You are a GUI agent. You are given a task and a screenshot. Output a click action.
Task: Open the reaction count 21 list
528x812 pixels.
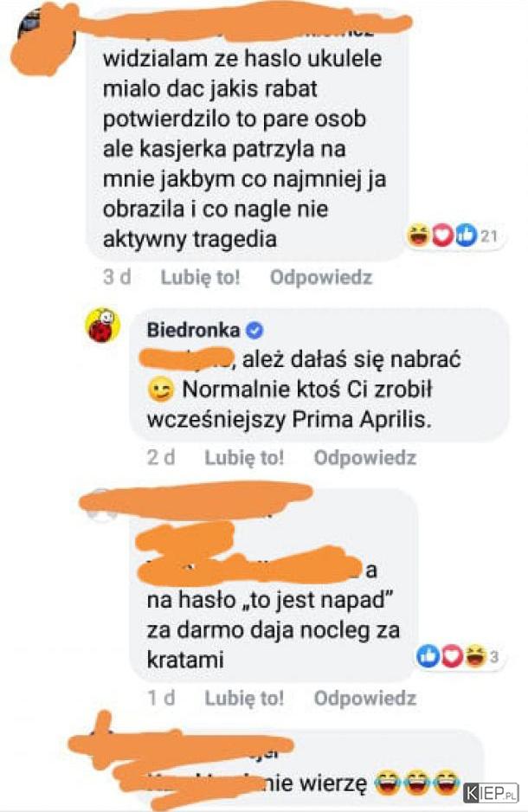489,236
